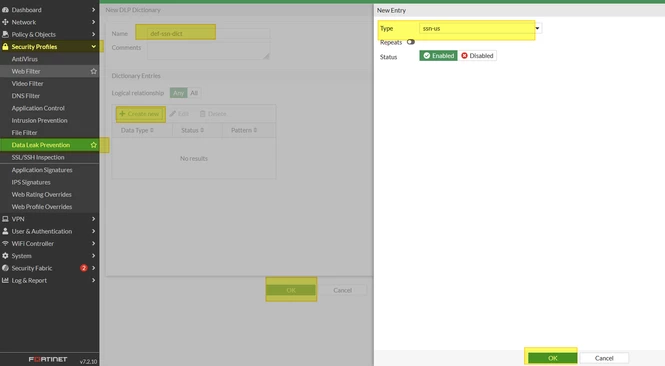Click the Network icon in sidebar

coord(5,22)
